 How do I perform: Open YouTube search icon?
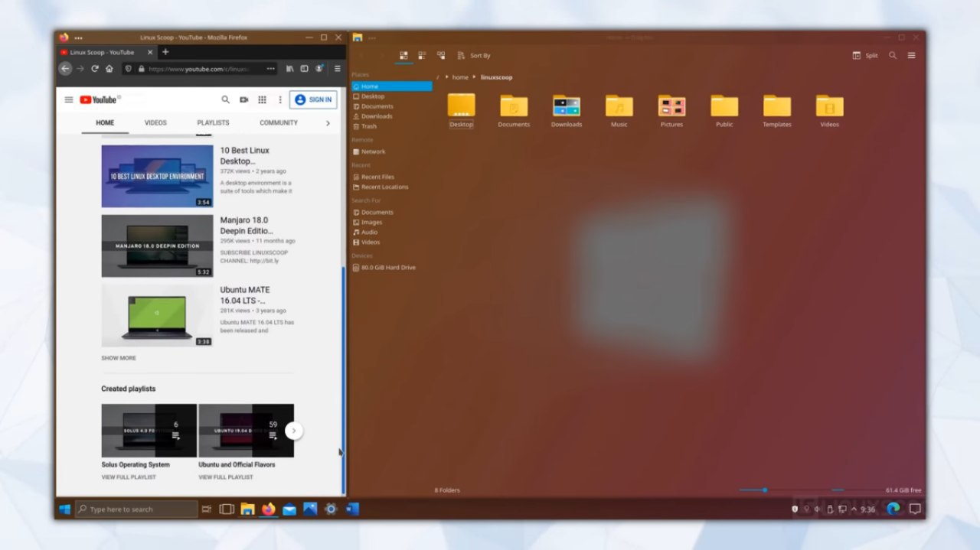pyautogui.click(x=225, y=99)
